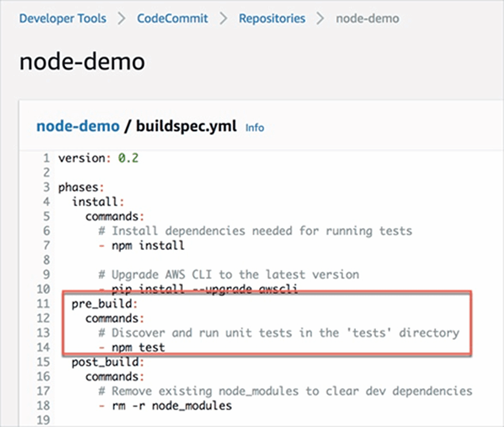The image size is (504, 427).
Task: Click the '- npm test' command line
Action: pyautogui.click(x=132, y=348)
